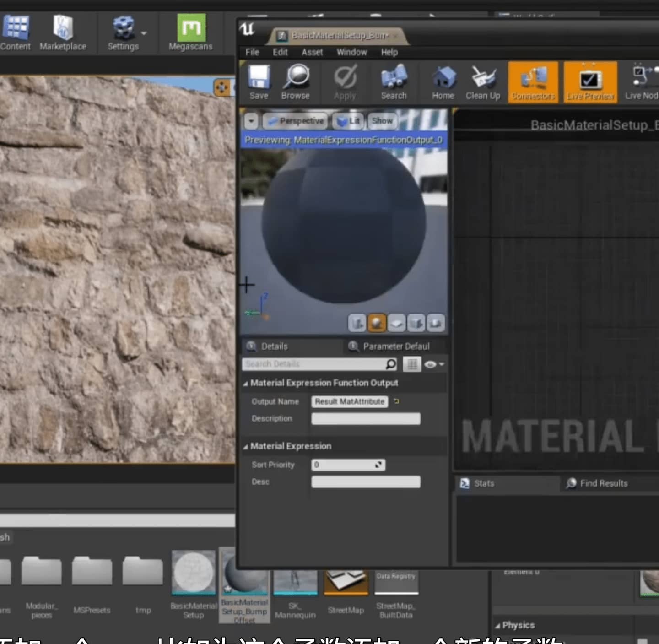Expand the Physics section
Viewport: 659px width, 644px height.
point(497,626)
